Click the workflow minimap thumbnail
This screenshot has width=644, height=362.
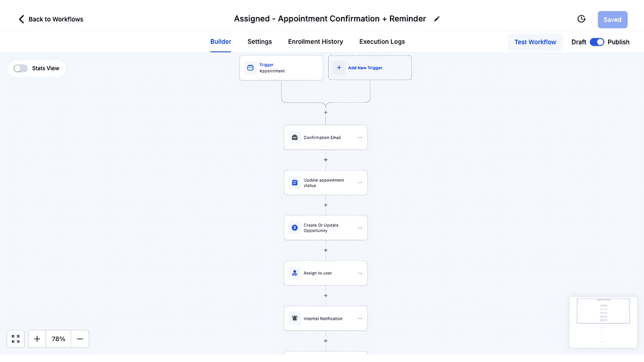click(603, 322)
